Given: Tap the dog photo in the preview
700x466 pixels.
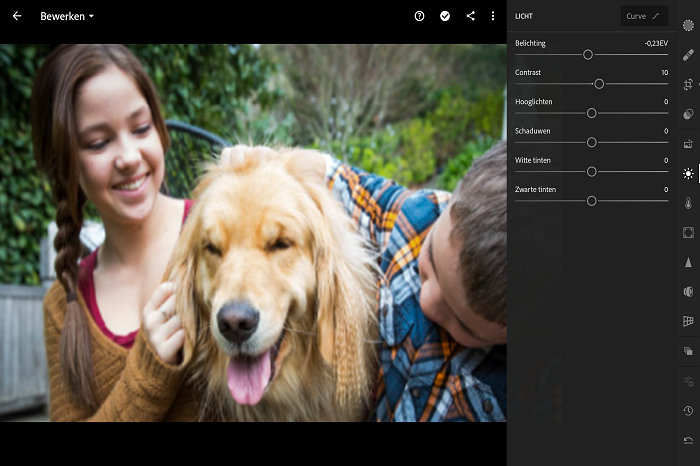Looking at the screenshot, I should pyautogui.click(x=253, y=233).
